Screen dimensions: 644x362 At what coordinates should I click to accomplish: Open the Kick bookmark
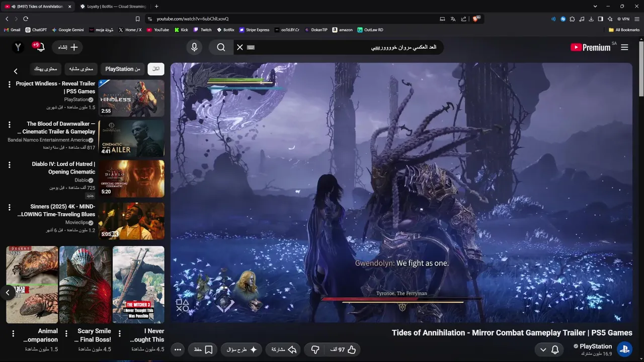[x=181, y=30]
